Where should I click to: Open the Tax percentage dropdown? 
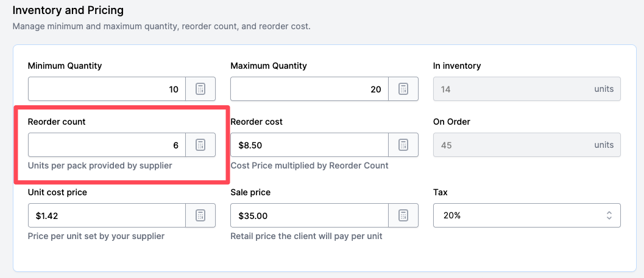[526, 216]
